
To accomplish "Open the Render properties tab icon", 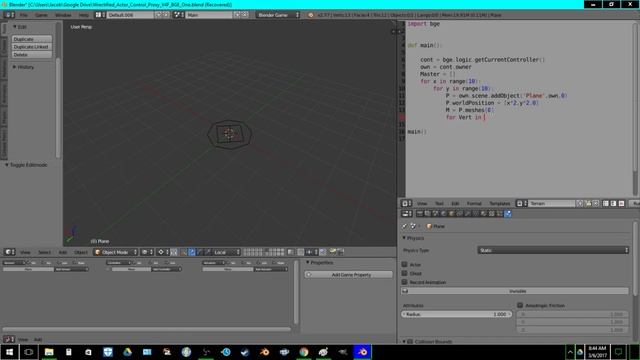I will [420, 213].
